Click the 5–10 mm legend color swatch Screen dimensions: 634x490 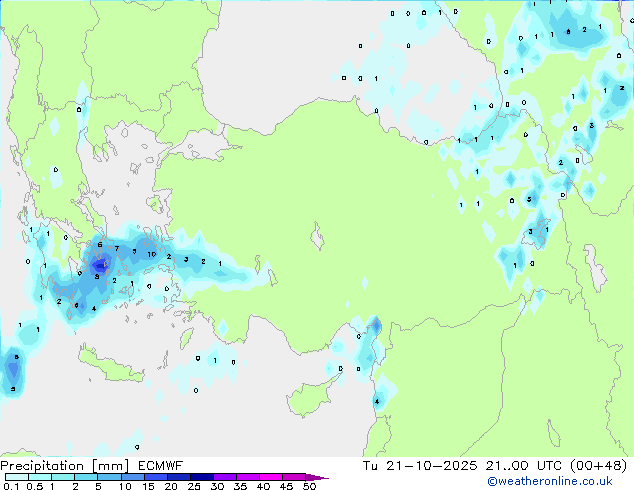pyautogui.click(x=109, y=477)
